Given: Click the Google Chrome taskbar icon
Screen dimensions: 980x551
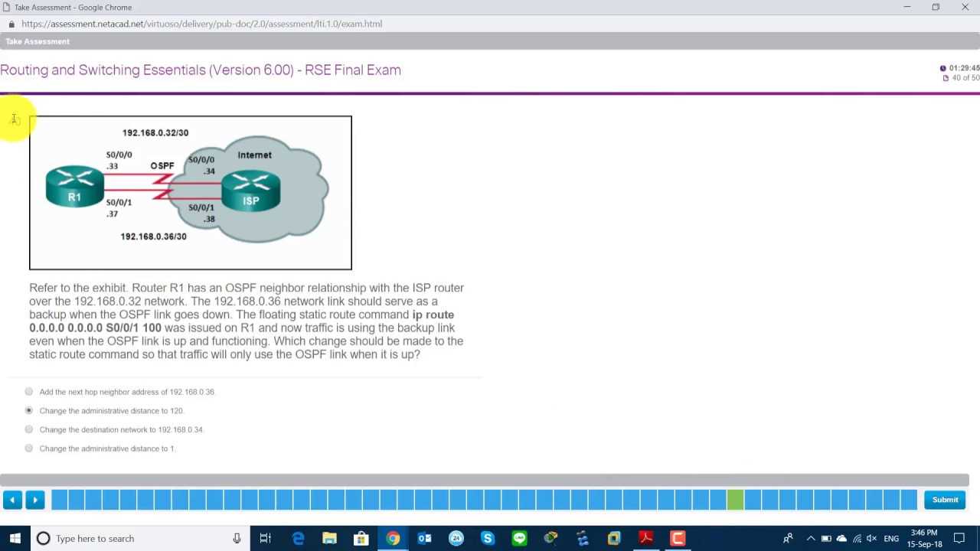Looking at the screenshot, I should [x=393, y=538].
